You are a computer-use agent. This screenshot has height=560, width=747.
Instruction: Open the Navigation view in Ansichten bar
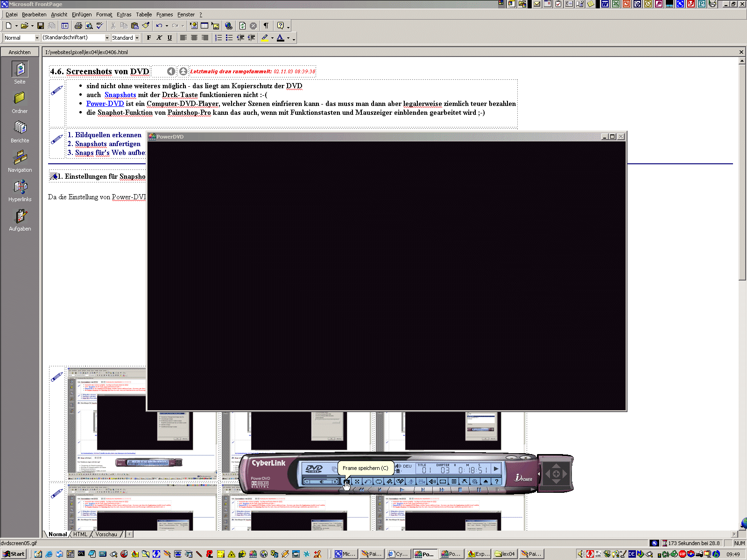(x=20, y=161)
